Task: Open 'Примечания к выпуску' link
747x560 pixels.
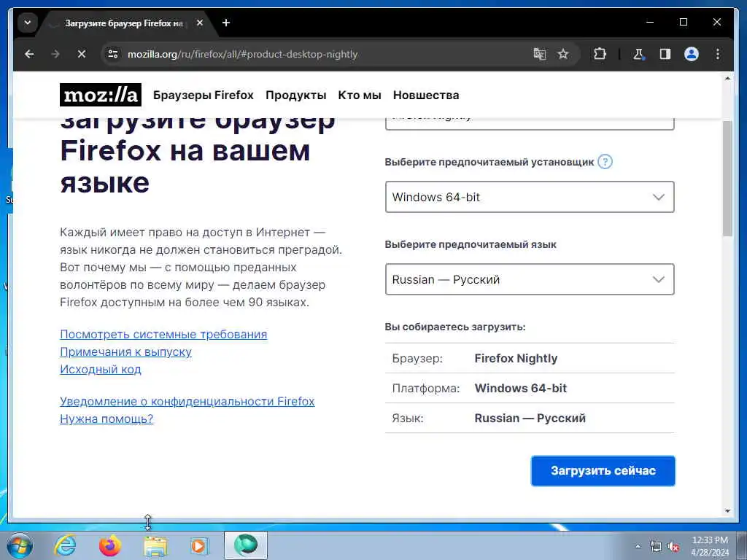Action: [125, 352]
